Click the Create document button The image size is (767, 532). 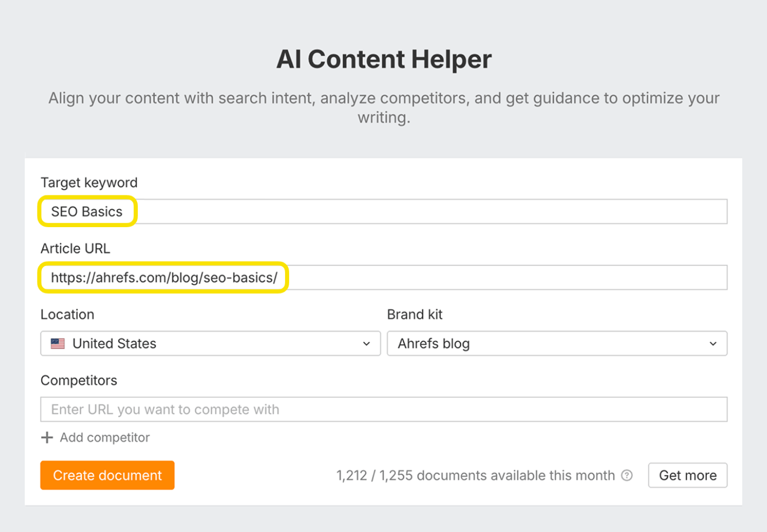click(x=107, y=475)
